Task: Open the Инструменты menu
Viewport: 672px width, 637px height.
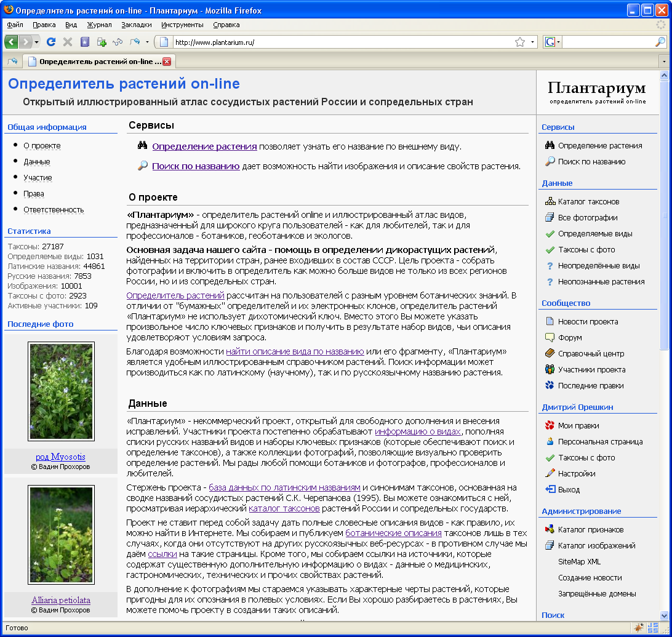Action: point(182,25)
